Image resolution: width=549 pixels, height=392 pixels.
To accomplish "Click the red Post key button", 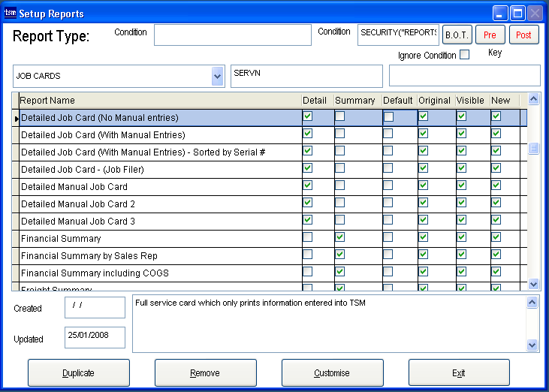I will [523, 35].
